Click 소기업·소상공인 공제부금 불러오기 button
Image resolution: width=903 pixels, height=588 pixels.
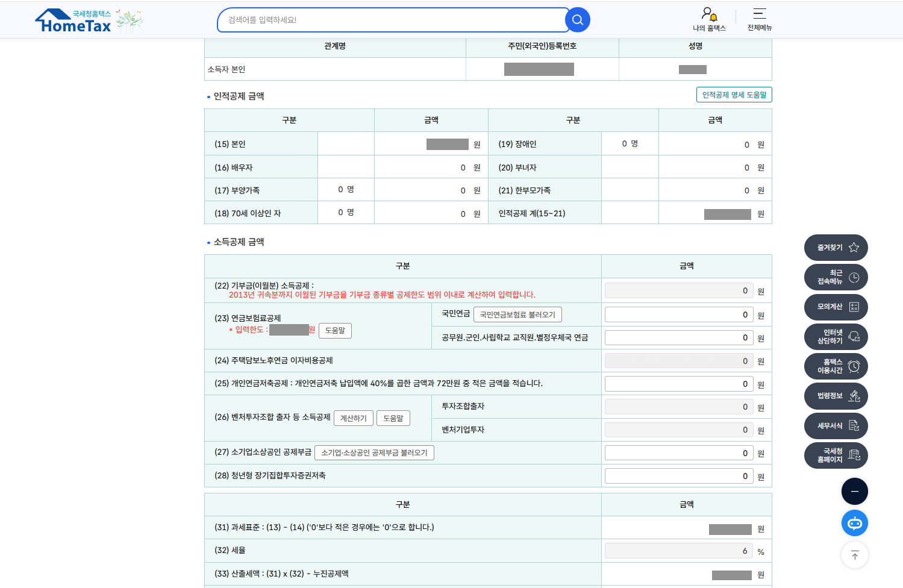(374, 452)
